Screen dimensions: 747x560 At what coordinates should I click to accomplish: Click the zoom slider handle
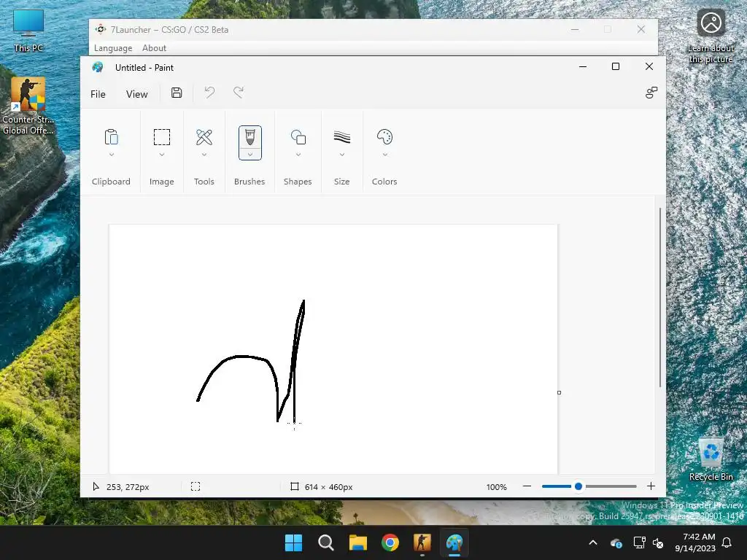tap(578, 486)
